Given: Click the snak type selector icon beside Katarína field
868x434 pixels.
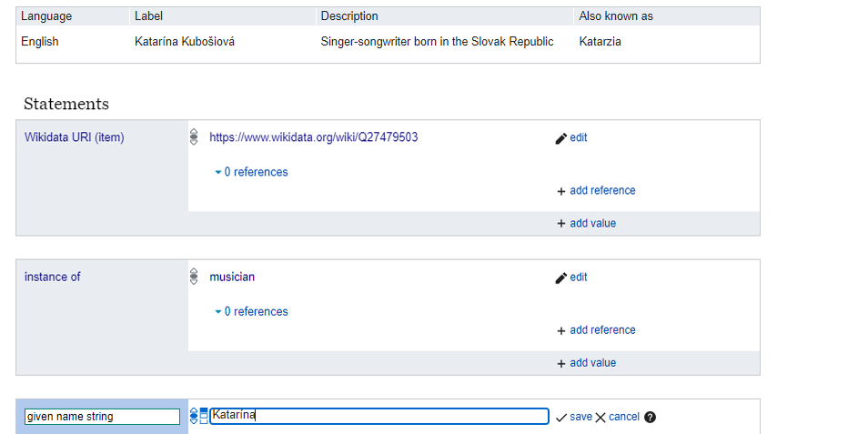Looking at the screenshot, I should click(x=203, y=416).
